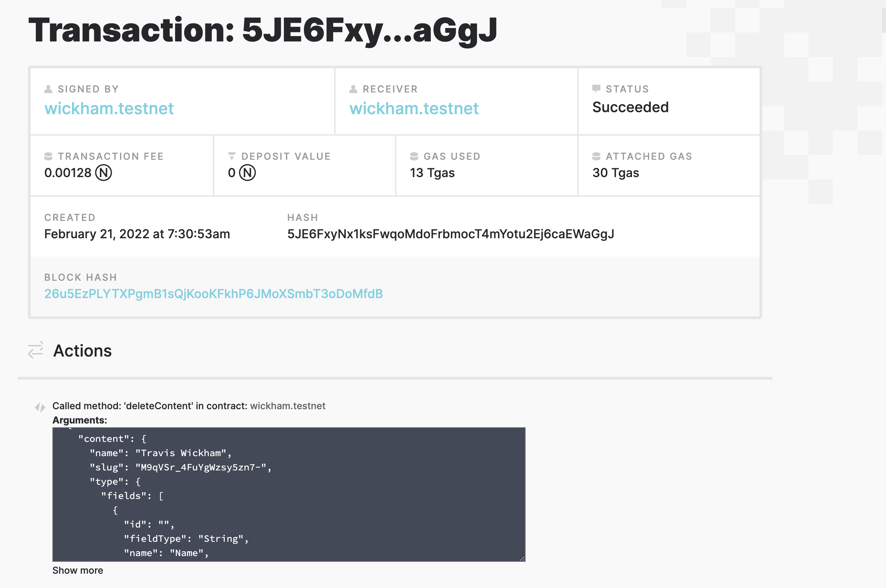The width and height of the screenshot is (886, 588).
Task: Click the coins icon beside Attached Gas
Action: click(x=596, y=156)
